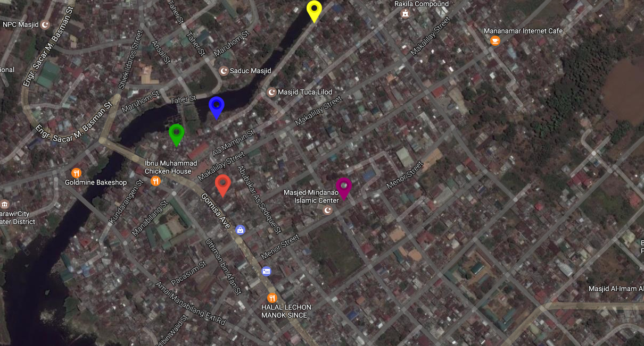The image size is (644, 346).
Task: Click the Mananamar Internet Cafe label
Action: pos(523,31)
